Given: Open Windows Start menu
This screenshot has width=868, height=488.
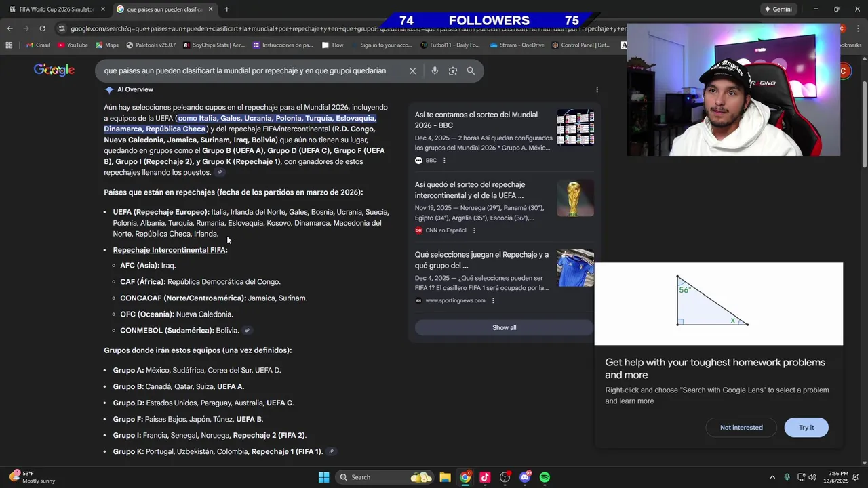Looking at the screenshot, I should point(323,477).
